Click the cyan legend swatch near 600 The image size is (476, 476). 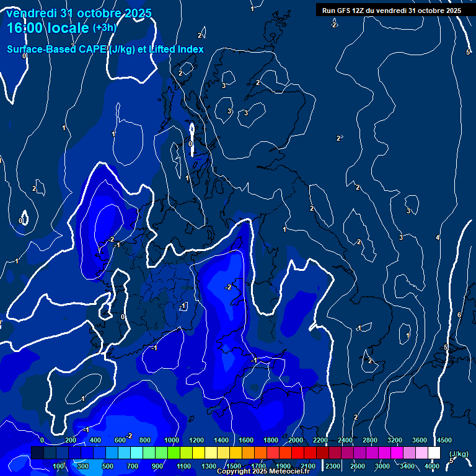(x=124, y=453)
